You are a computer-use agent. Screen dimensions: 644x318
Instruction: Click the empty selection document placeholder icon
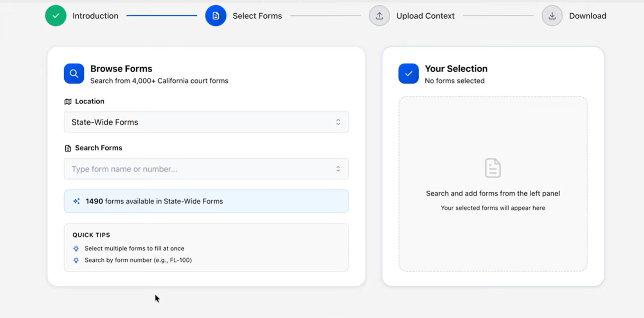pyautogui.click(x=493, y=168)
